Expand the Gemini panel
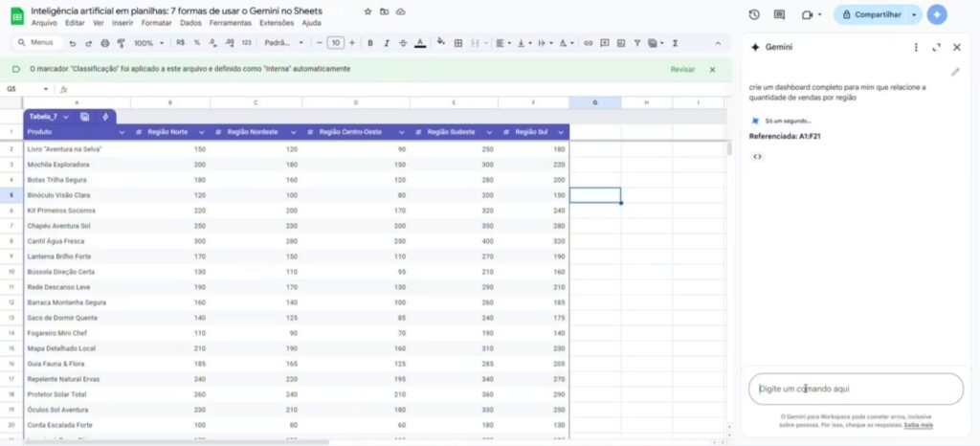 936,48
